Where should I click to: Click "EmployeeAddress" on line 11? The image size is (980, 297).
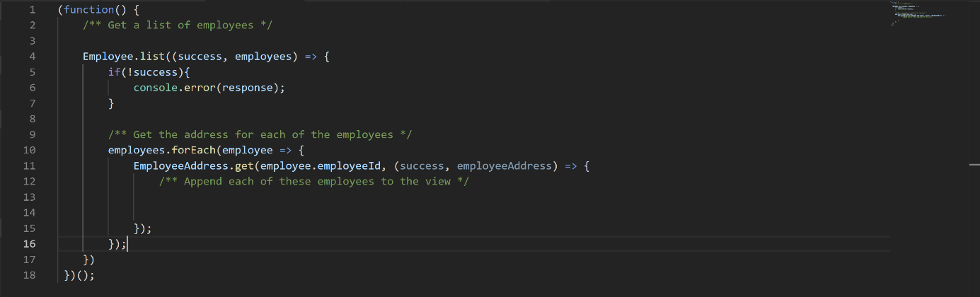(x=180, y=165)
